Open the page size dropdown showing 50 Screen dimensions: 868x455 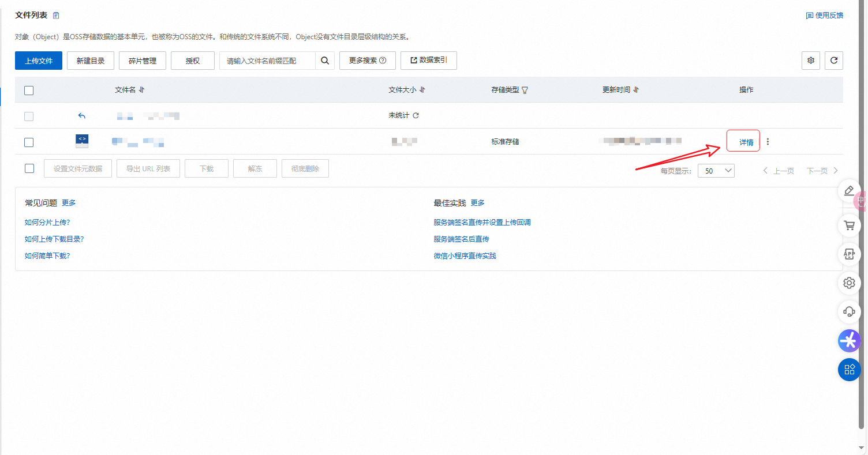click(x=716, y=171)
